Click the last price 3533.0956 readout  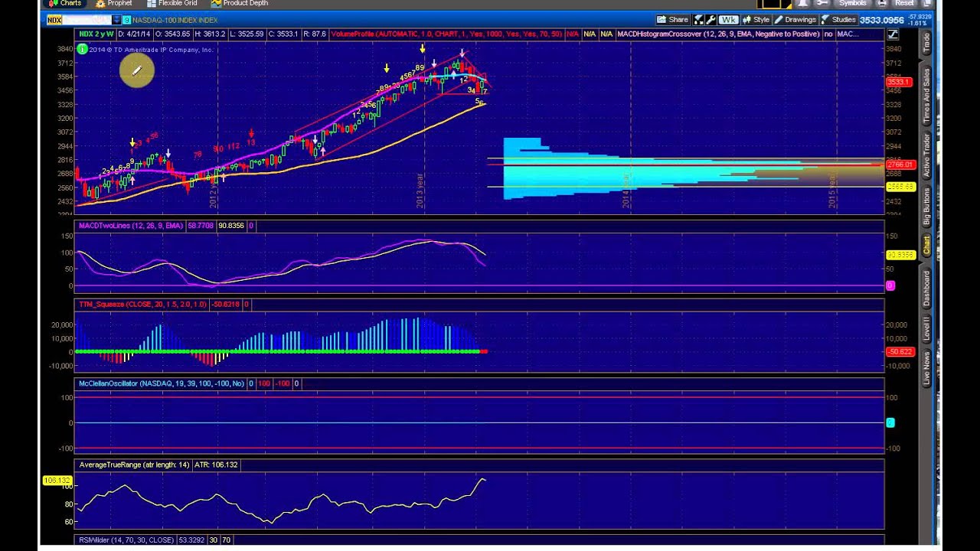[x=882, y=20]
